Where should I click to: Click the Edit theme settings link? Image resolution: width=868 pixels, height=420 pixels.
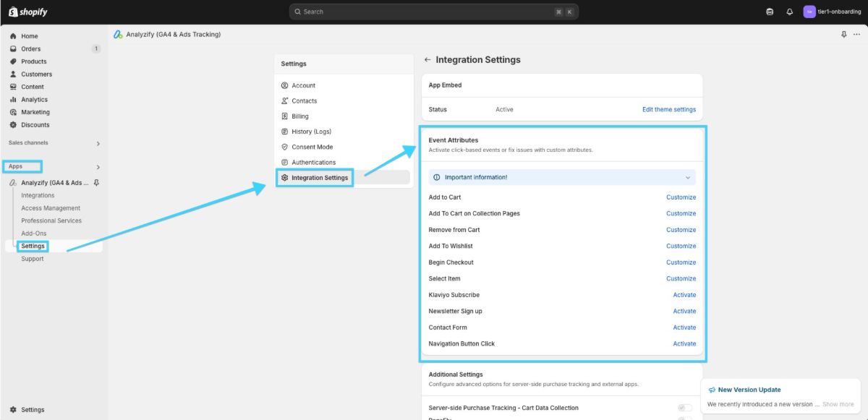[x=669, y=110]
